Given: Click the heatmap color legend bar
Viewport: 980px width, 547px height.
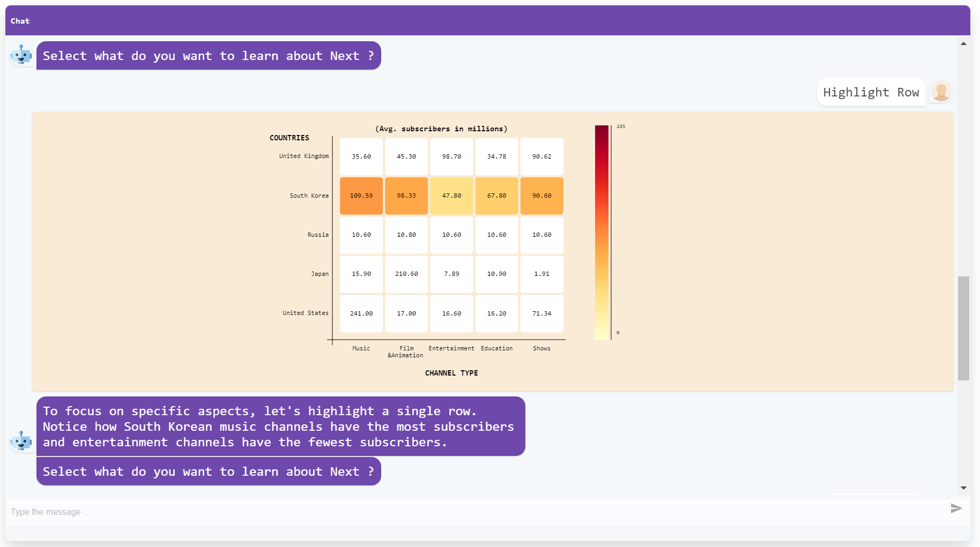Looking at the screenshot, I should 602,232.
